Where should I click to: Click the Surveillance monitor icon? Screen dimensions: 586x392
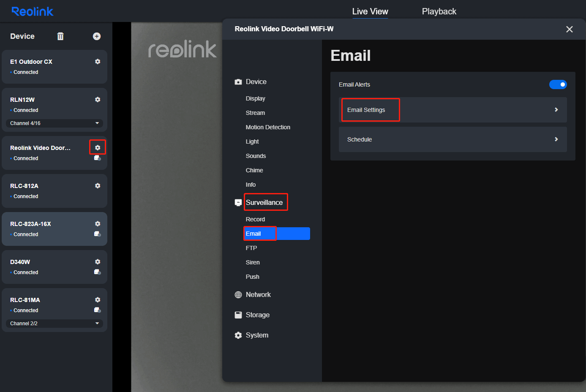click(238, 203)
